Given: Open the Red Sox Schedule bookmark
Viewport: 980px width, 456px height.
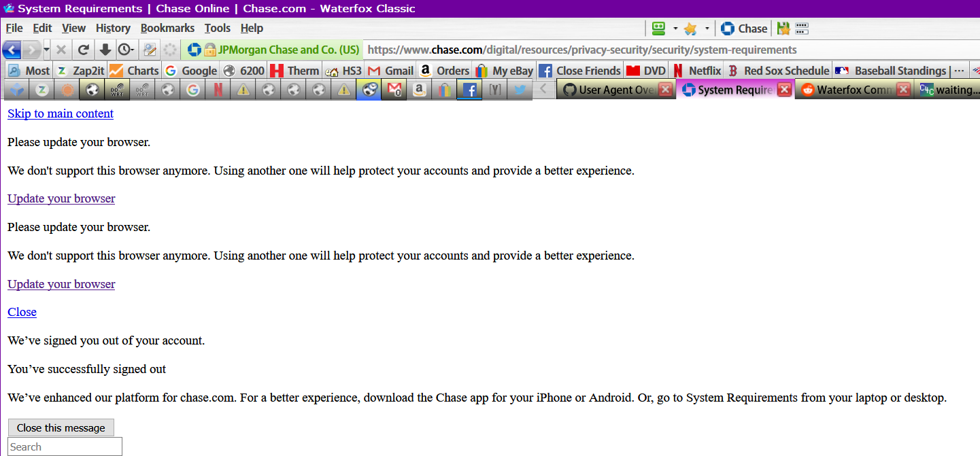Looking at the screenshot, I should (x=778, y=71).
